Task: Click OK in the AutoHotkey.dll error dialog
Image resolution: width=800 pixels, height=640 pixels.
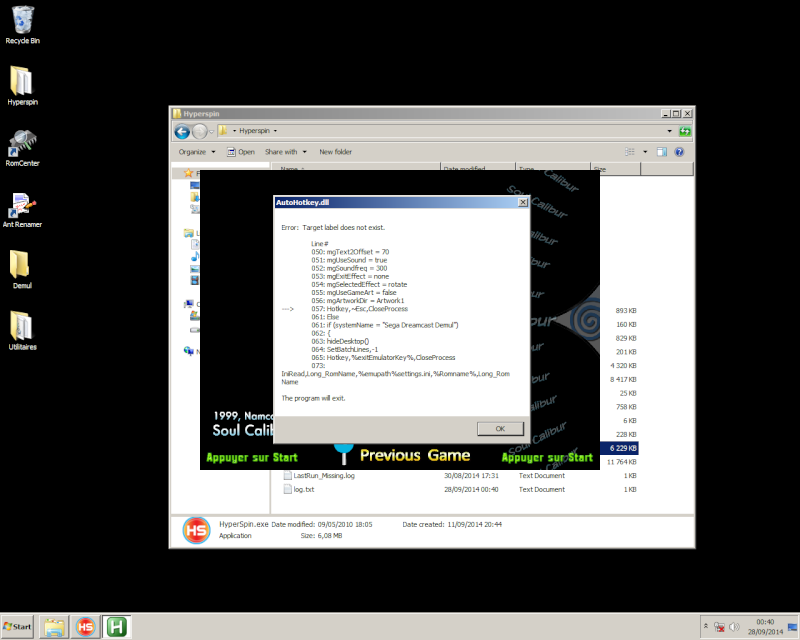Action: (500, 429)
